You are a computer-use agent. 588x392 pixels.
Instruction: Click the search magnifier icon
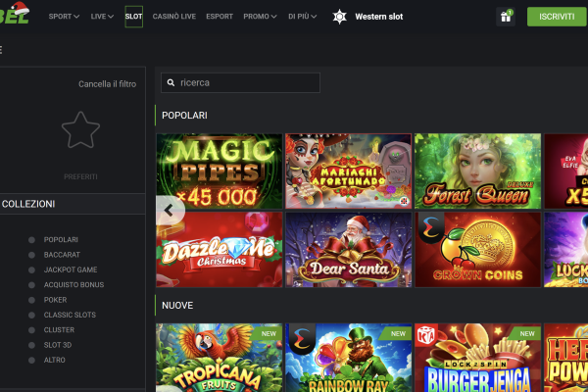171,82
